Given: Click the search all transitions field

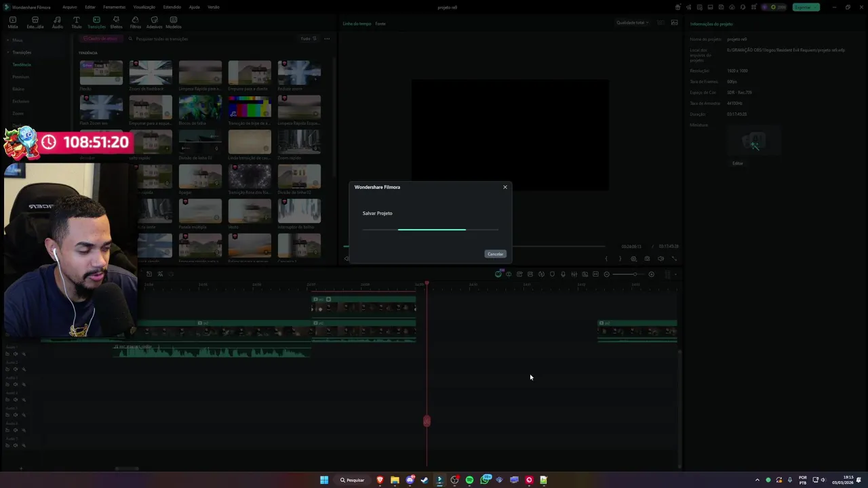Looking at the screenshot, I should pyautogui.click(x=210, y=39).
